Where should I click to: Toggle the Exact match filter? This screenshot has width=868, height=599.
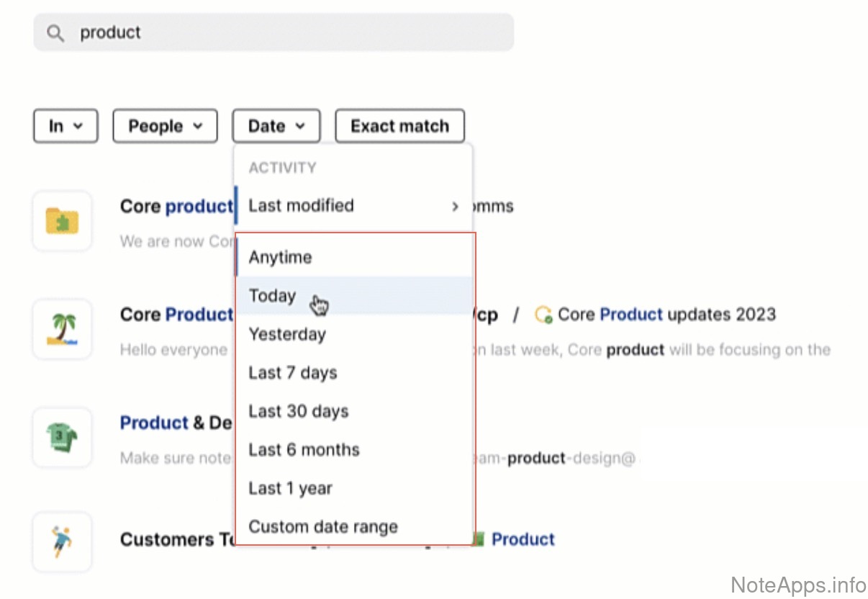coord(399,126)
